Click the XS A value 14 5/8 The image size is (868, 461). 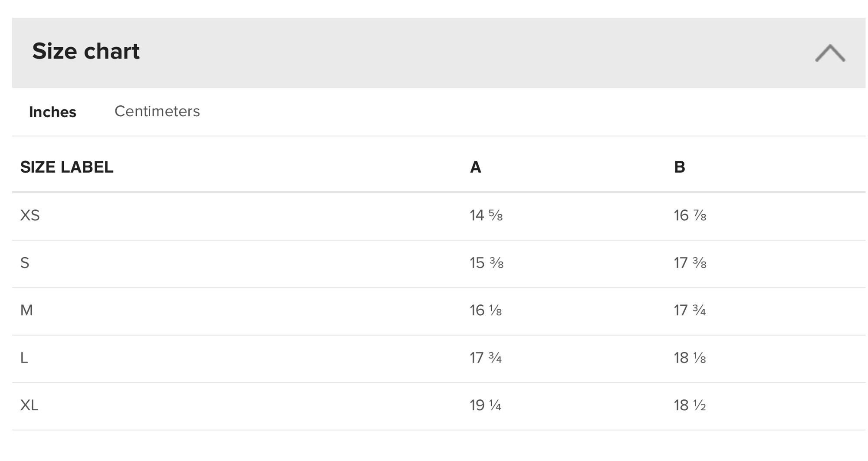pyautogui.click(x=486, y=216)
